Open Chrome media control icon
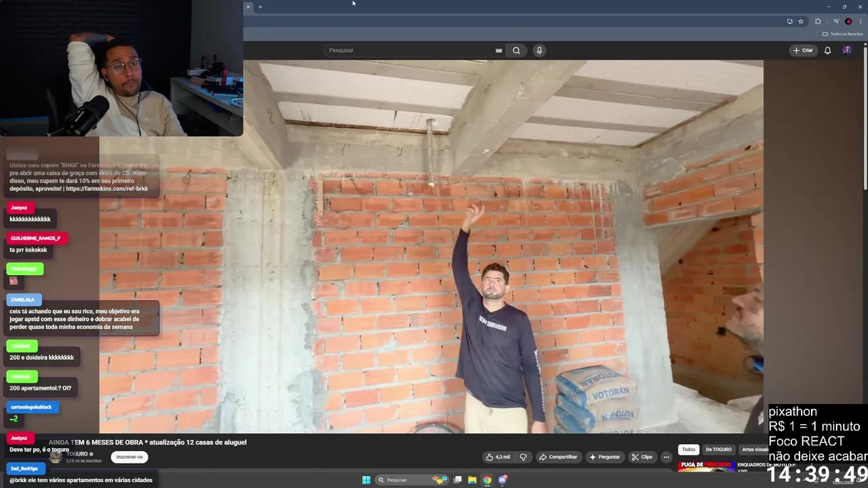This screenshot has width=868, height=488. [836, 21]
